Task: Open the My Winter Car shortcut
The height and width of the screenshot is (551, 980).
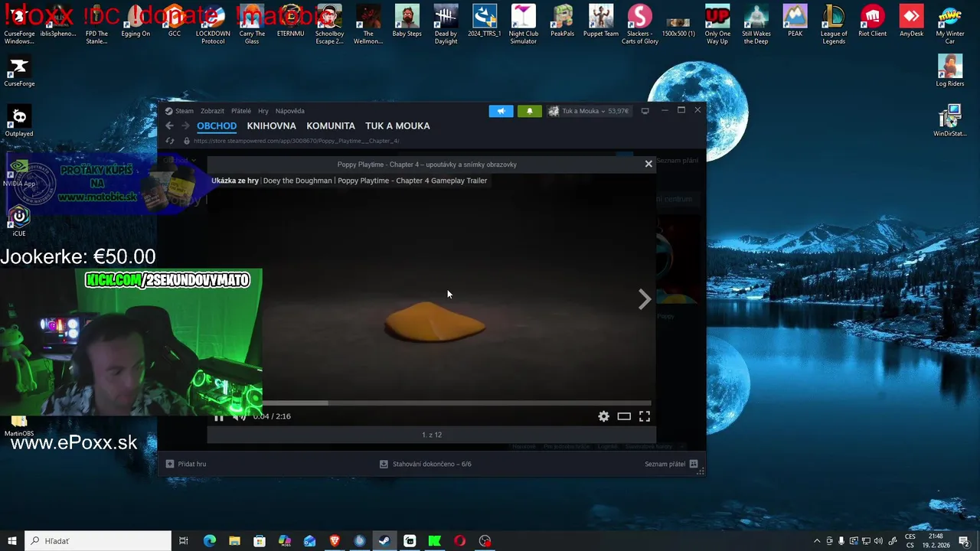Action: tap(950, 24)
